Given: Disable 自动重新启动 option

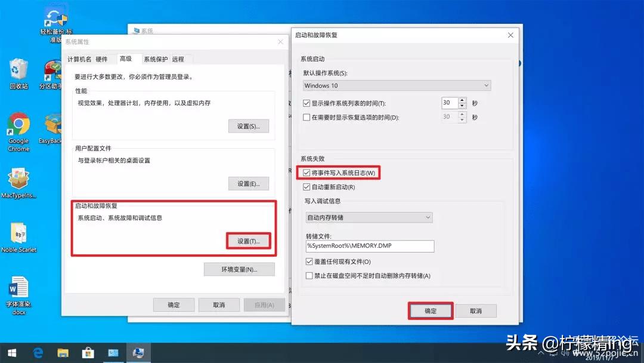Looking at the screenshot, I should [x=306, y=186].
